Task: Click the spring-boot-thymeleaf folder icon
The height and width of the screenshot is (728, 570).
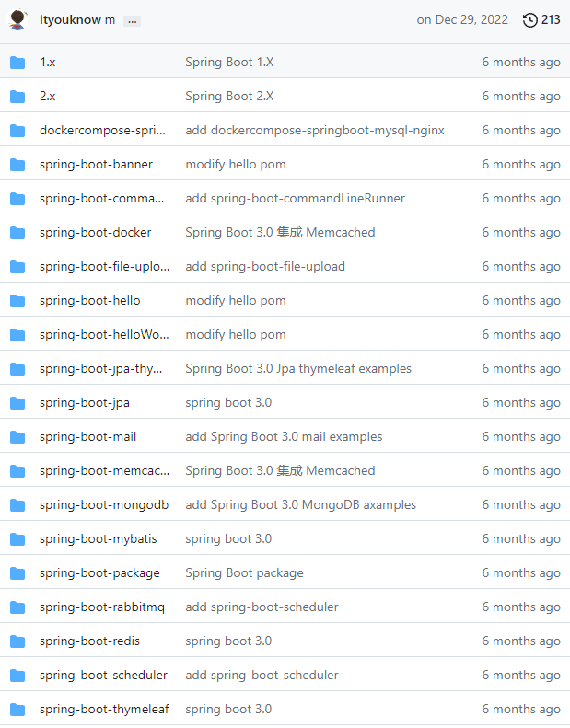Action: coord(17,710)
